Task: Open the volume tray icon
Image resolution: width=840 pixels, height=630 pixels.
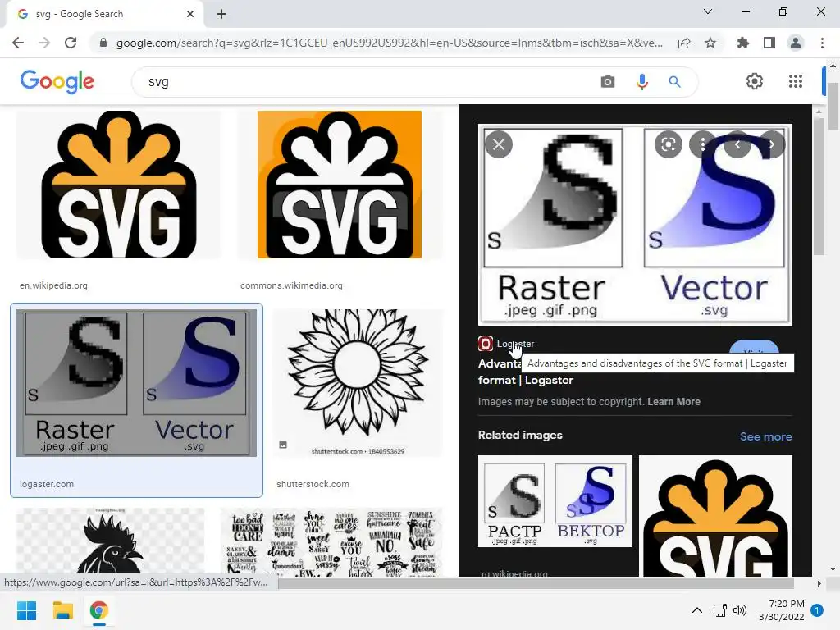Action: point(740,610)
